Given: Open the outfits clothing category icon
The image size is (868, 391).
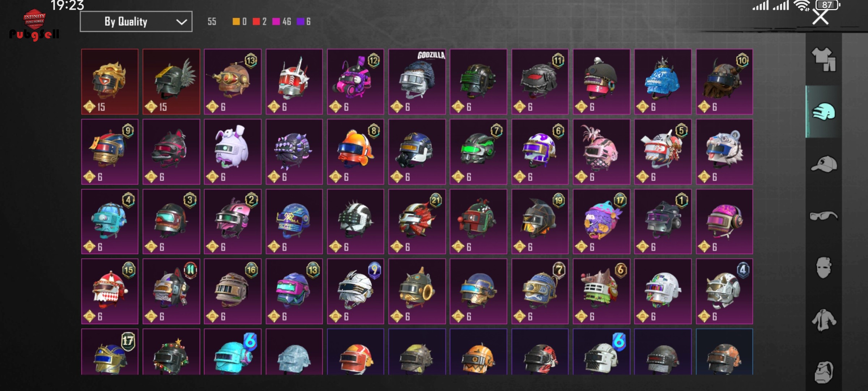Looking at the screenshot, I should (824, 59).
